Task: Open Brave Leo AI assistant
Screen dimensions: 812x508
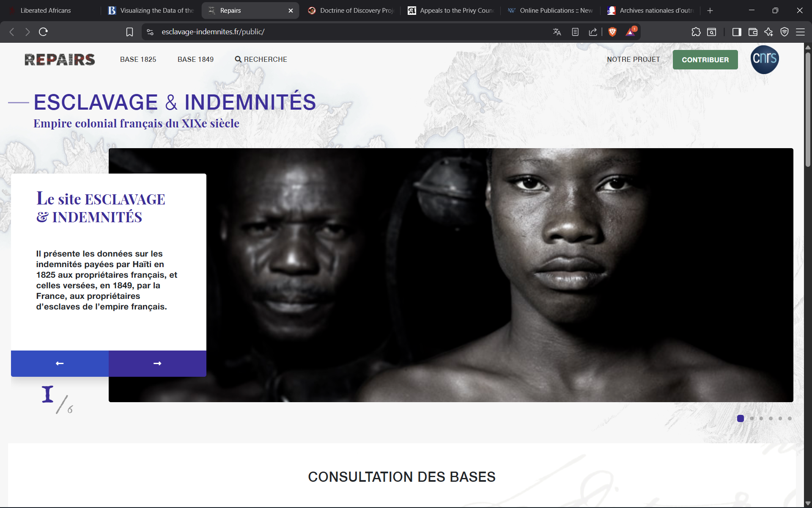Action: coord(768,32)
